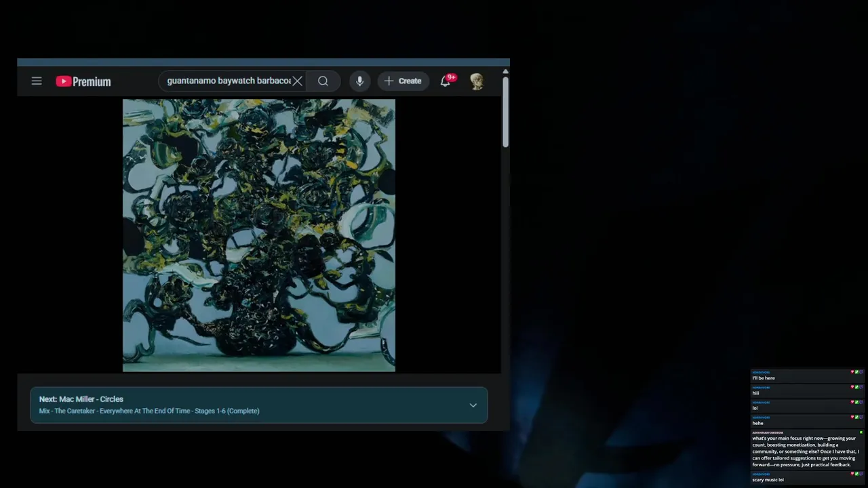The width and height of the screenshot is (868, 488).
Task: Click the Twitch badge on 'scary music lol' message
Action: (x=861, y=474)
